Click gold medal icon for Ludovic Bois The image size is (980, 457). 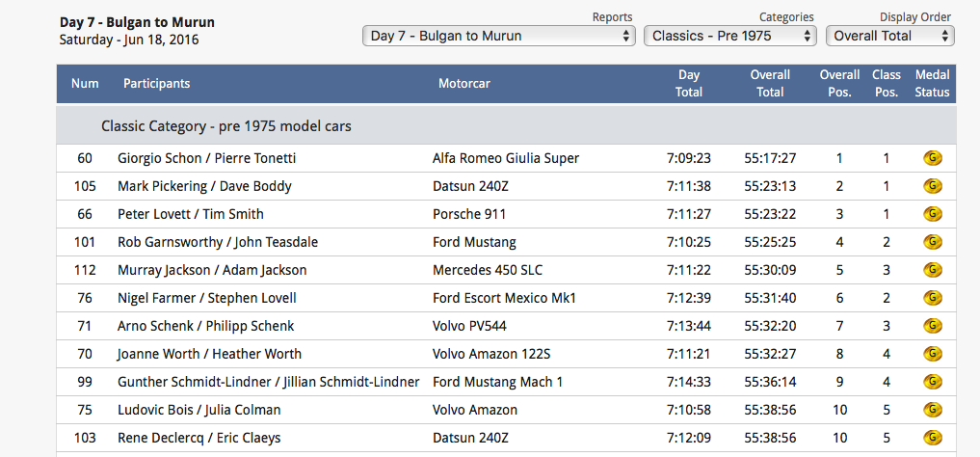932,410
